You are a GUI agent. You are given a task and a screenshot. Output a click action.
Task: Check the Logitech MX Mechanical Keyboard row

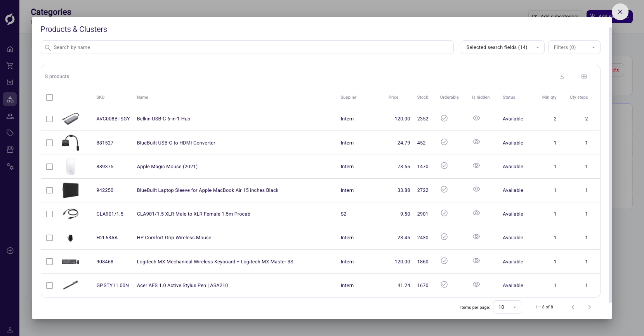pyautogui.click(x=49, y=262)
